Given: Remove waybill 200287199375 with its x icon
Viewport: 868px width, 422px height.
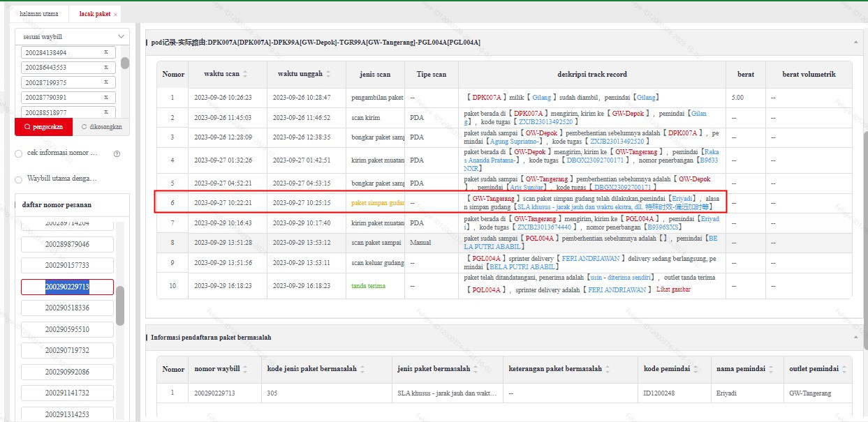Looking at the screenshot, I should pos(106,82).
